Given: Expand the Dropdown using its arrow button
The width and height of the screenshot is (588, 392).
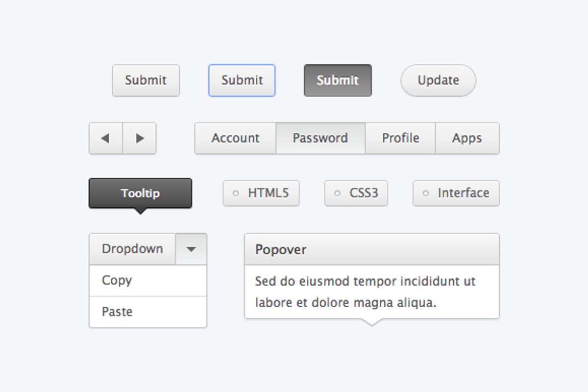Looking at the screenshot, I should (191, 249).
